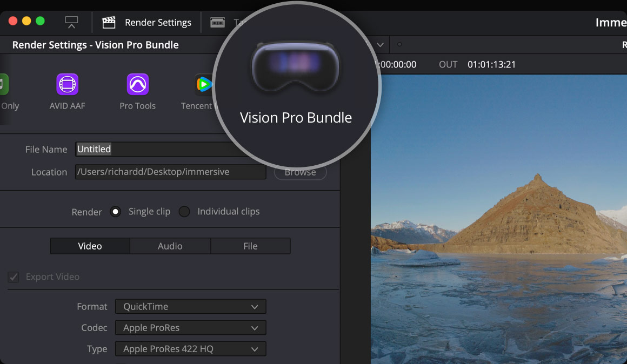This screenshot has height=364, width=627.
Task: Open the File settings tab
Action: click(x=250, y=246)
